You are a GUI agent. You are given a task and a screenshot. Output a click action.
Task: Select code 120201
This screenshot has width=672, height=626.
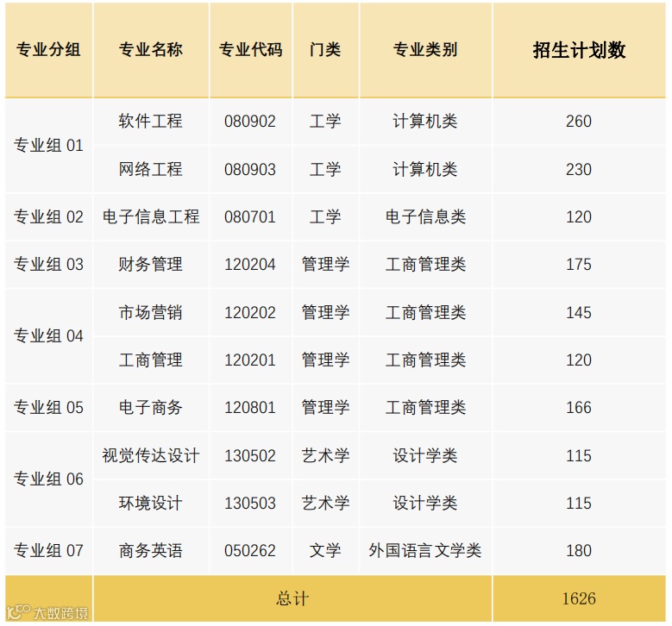250,360
